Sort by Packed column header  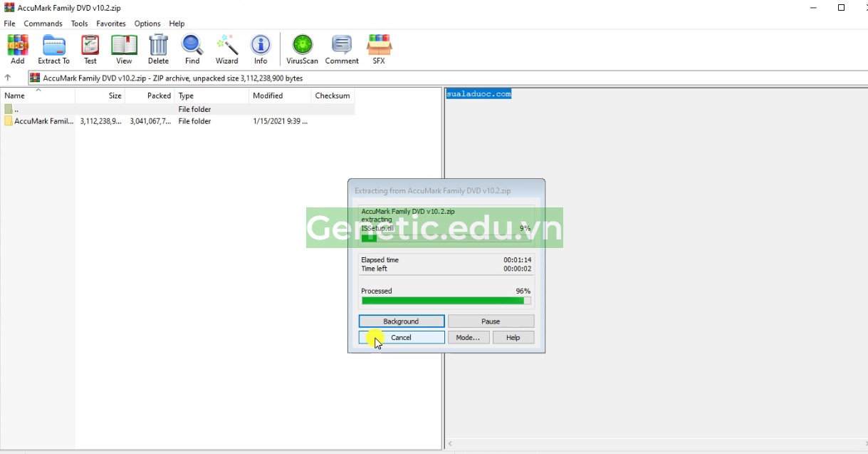tap(150, 96)
